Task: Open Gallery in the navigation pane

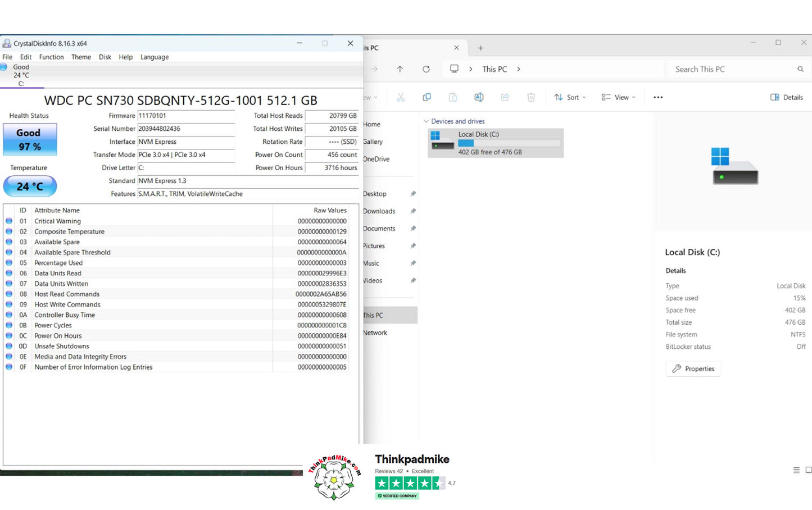Action: (x=373, y=142)
